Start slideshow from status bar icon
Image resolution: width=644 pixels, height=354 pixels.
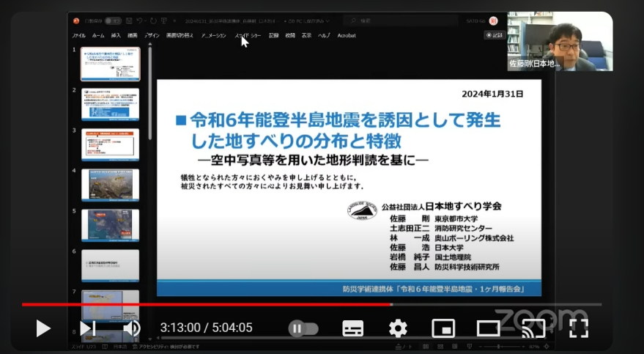tap(470, 347)
